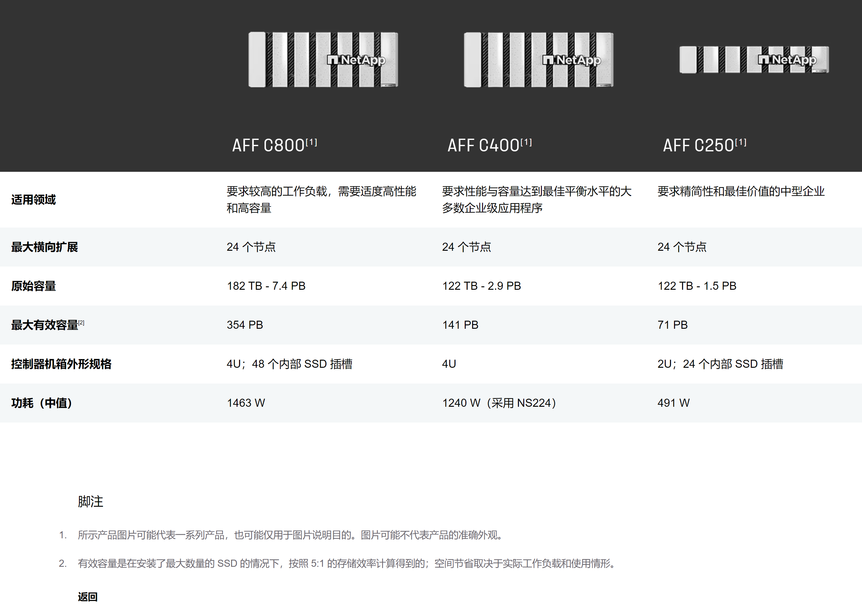
Task: Select the 原始容量 row label
Action: (33, 286)
